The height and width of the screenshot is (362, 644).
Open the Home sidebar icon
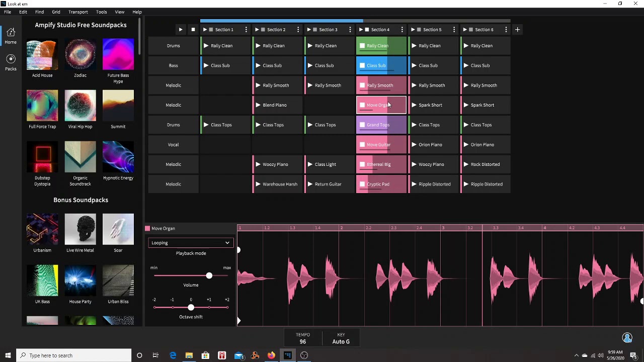tap(11, 36)
